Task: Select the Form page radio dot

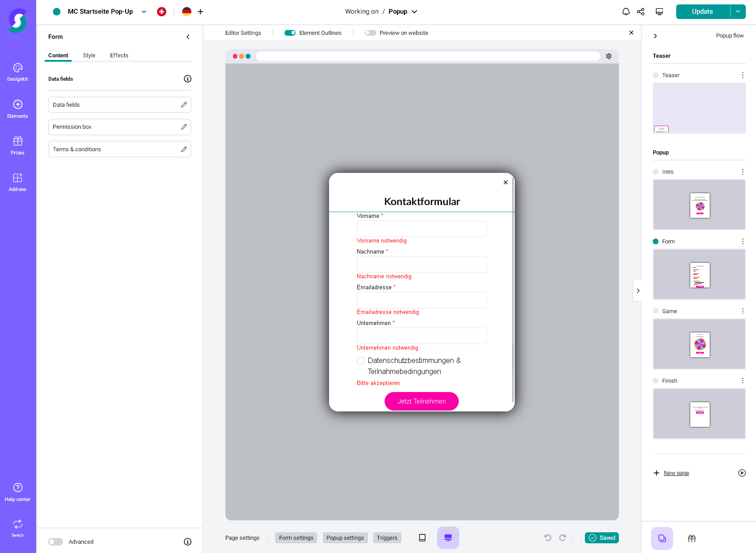Action: (x=656, y=242)
